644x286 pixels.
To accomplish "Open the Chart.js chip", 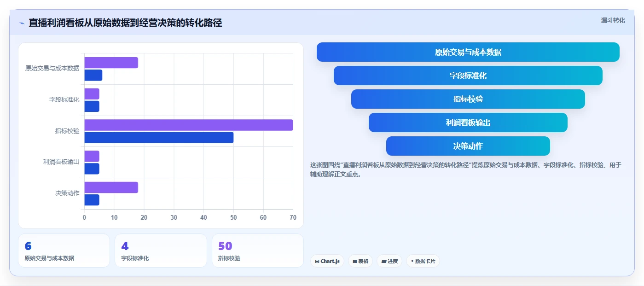I will (x=327, y=261).
